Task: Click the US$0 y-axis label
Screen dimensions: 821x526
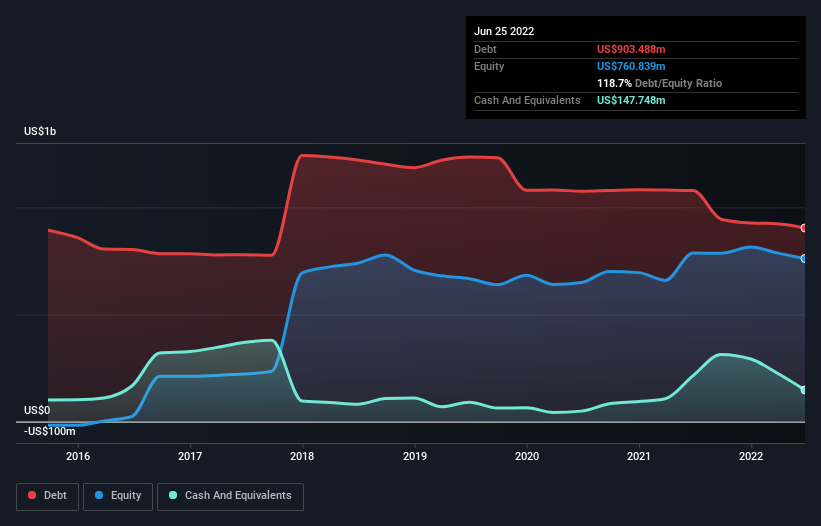Action: (x=37, y=410)
